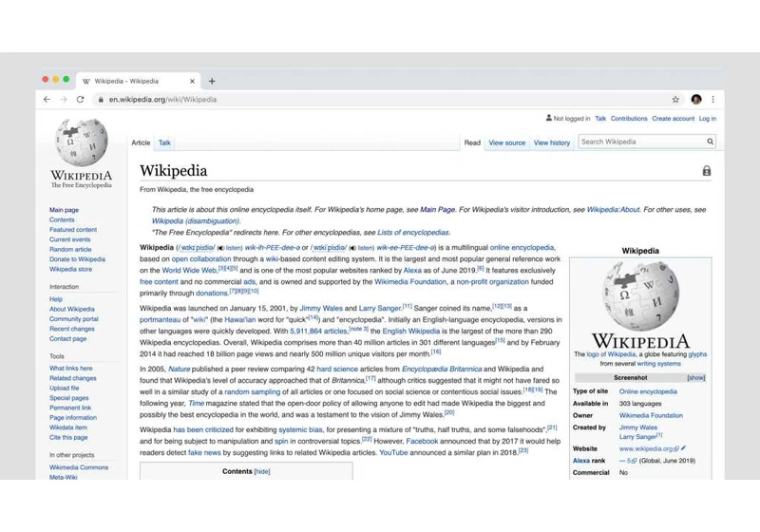Viewport: 760px width, 532px height.
Task: Go back with the browser back arrow
Action: click(47, 100)
